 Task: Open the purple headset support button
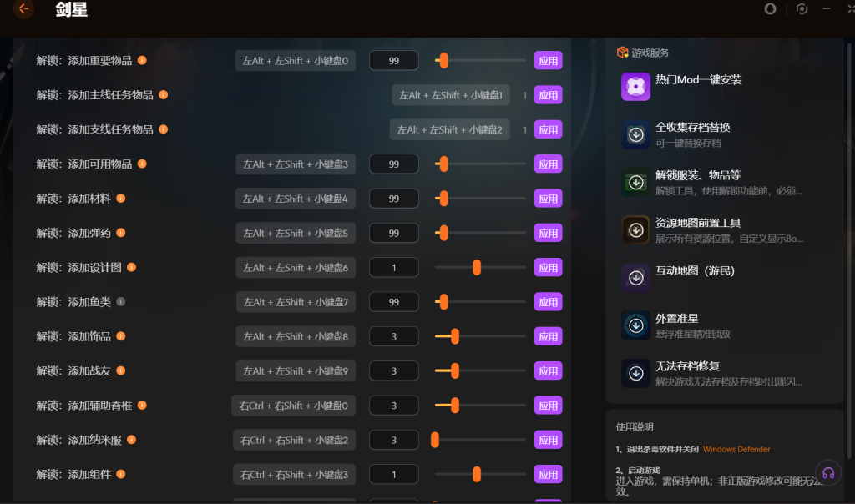click(x=828, y=472)
